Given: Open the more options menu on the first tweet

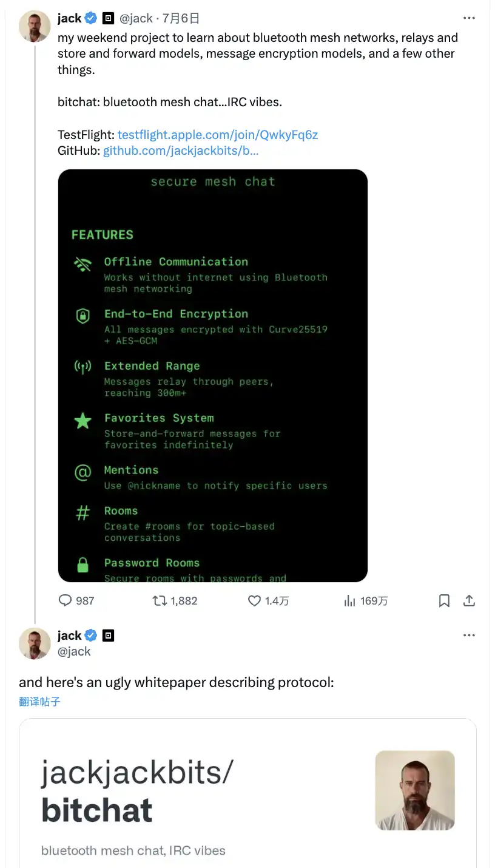Looking at the screenshot, I should coord(469,18).
